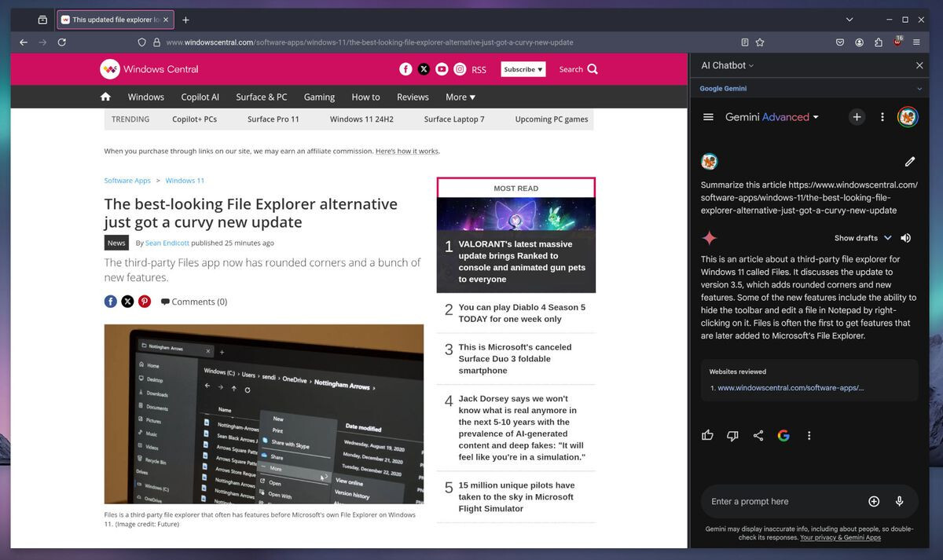Click the Gemini prompt input field
This screenshot has height=560, width=943.
(778, 500)
